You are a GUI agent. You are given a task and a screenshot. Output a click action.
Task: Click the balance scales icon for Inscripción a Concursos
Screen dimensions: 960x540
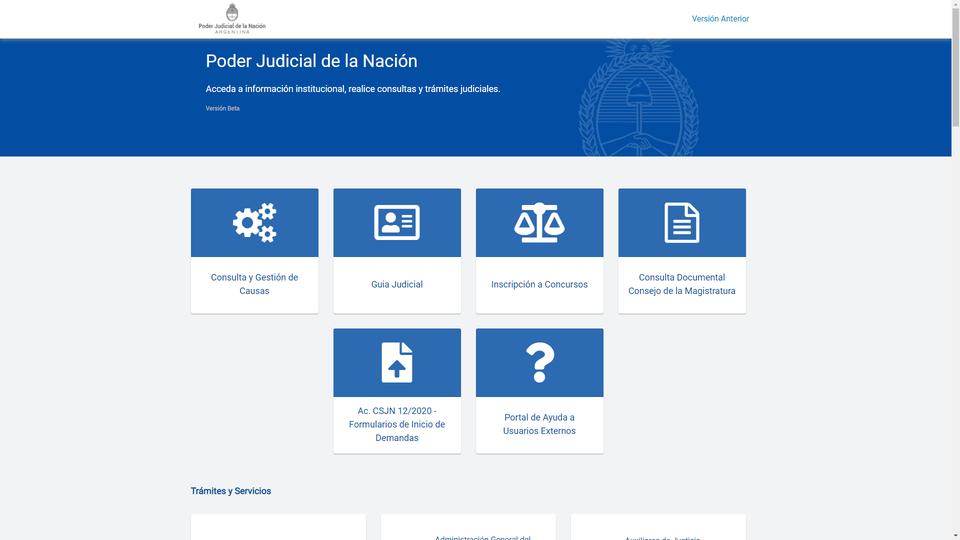[x=539, y=222]
